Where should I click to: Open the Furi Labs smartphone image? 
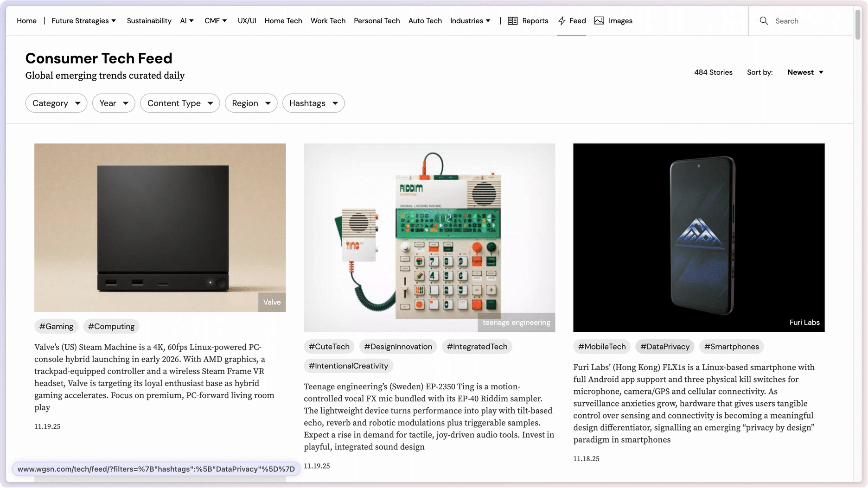click(x=699, y=237)
